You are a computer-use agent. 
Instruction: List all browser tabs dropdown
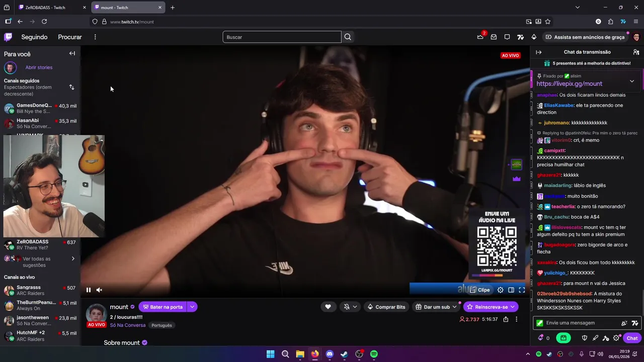578,8
